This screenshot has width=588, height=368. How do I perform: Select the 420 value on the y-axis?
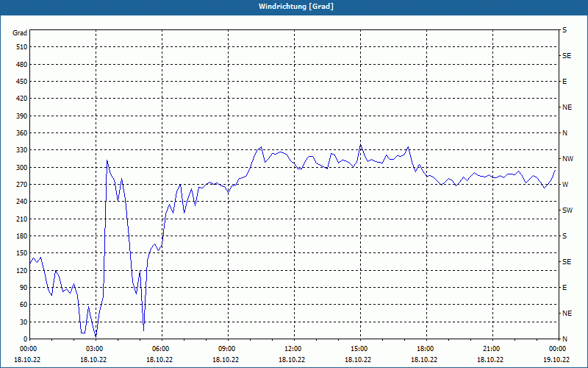click(22, 99)
